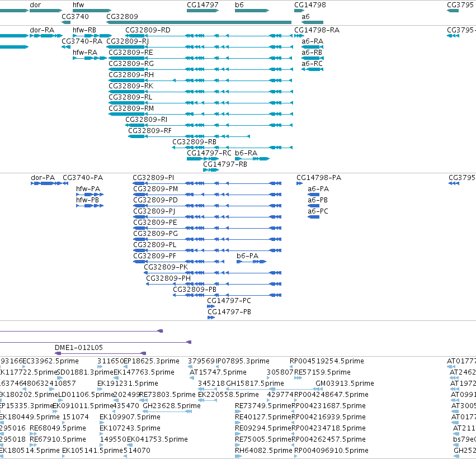476x459 pixels.
Task: Open the CG14798 gene label
Action: (x=310, y=5)
